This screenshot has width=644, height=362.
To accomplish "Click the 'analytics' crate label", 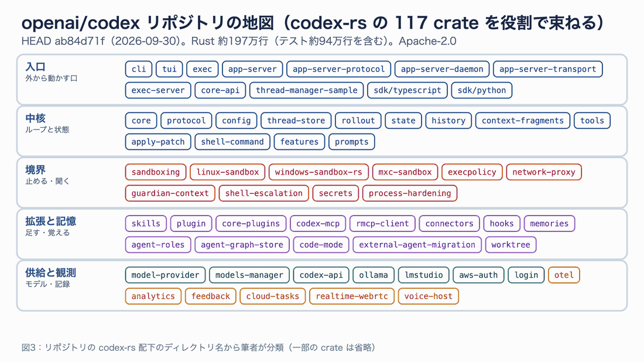I will tap(153, 296).
